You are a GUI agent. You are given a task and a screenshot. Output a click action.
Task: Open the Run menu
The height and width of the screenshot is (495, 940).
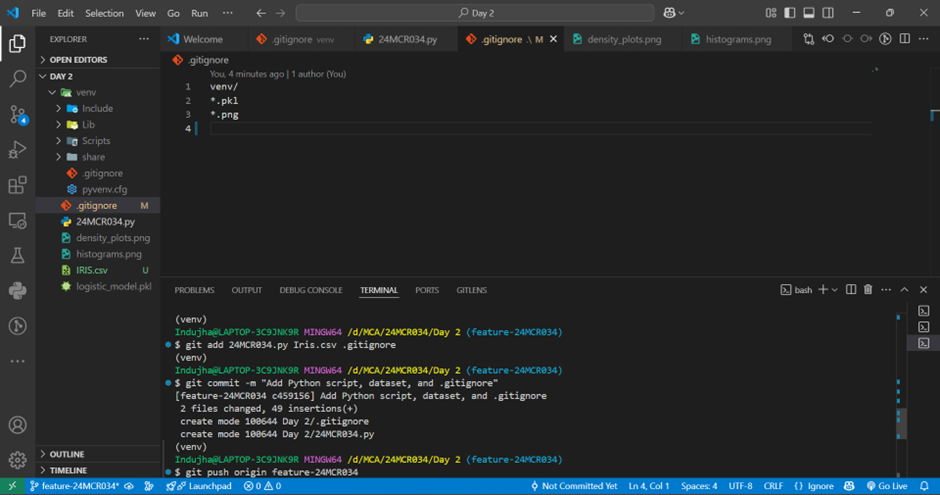click(199, 13)
